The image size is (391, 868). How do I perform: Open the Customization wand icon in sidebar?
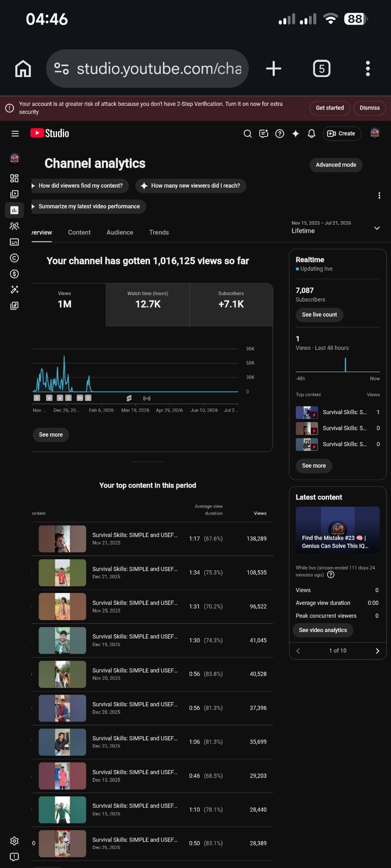pyautogui.click(x=15, y=290)
